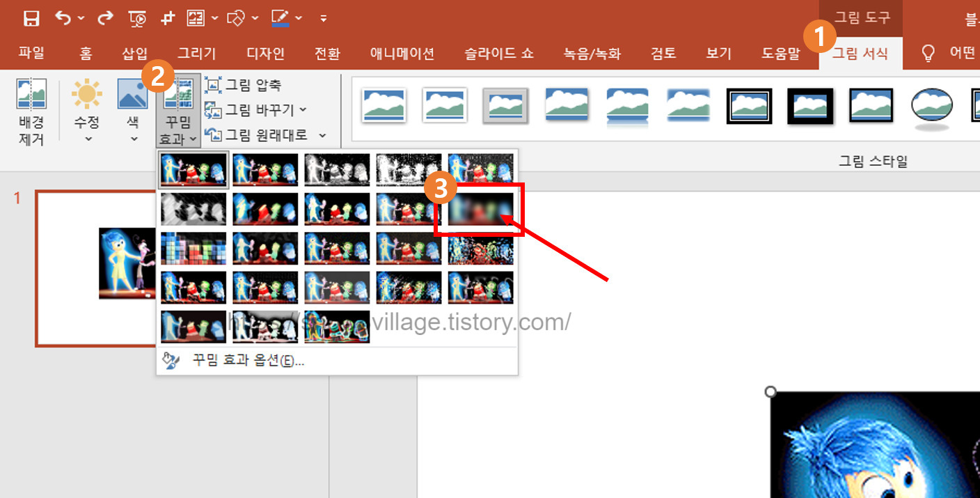Screen dimensions: 980x498
Task: Switch to the 녹음/녹화 tab
Action: click(592, 54)
